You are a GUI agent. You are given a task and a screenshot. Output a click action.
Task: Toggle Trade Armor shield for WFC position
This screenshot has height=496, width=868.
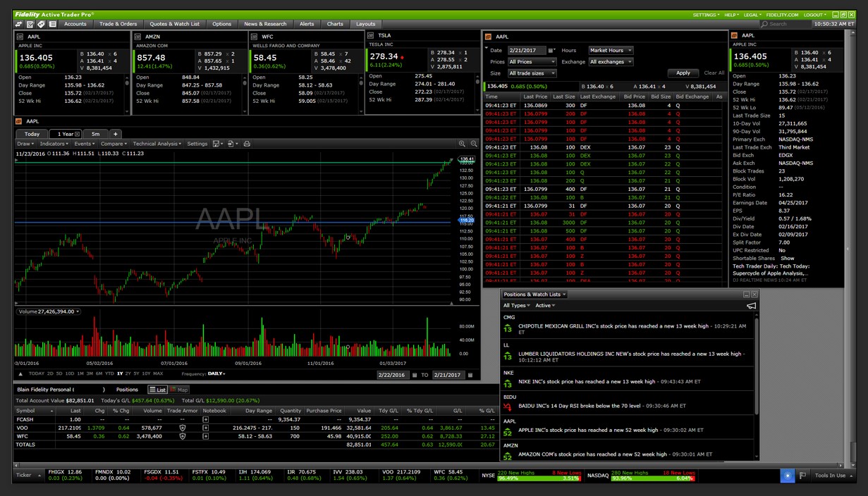coord(182,436)
